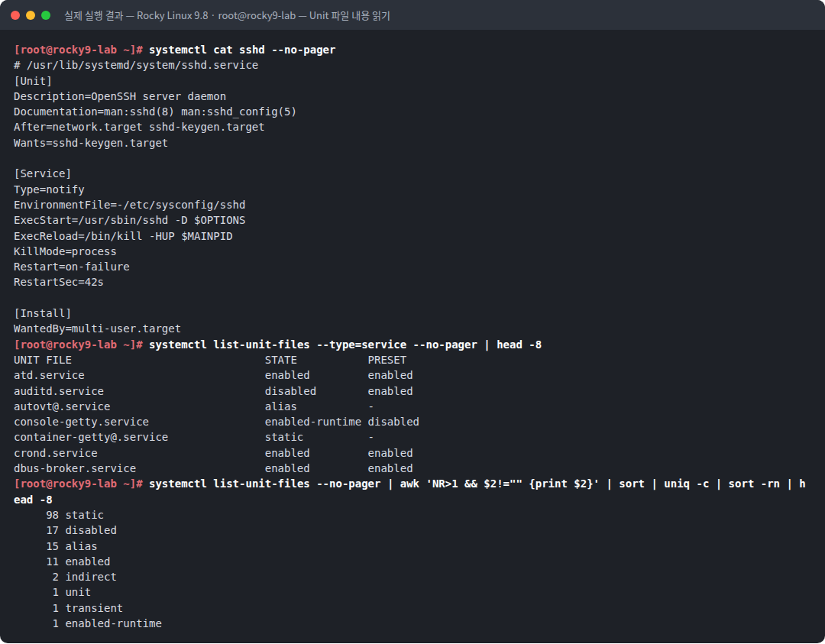
Task: Click the 'static' state of container-getty@.service
Action: click(284, 437)
